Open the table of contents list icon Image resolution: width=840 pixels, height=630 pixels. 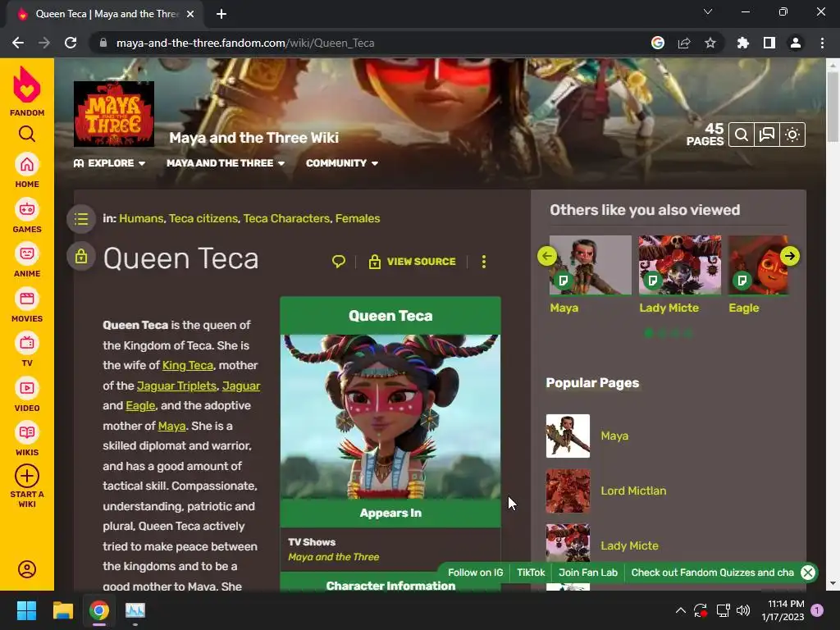[81, 219]
